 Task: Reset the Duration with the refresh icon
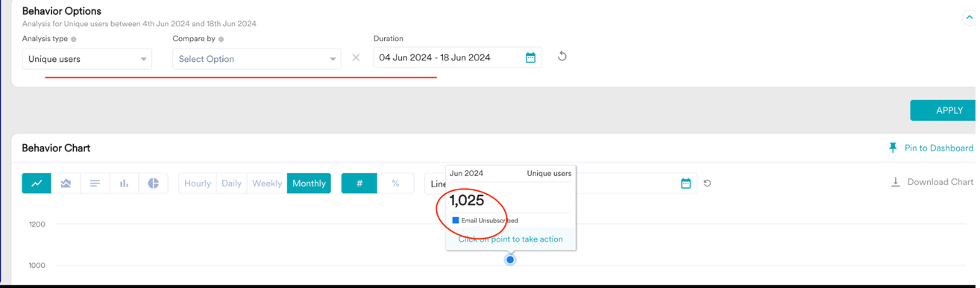coord(562,56)
